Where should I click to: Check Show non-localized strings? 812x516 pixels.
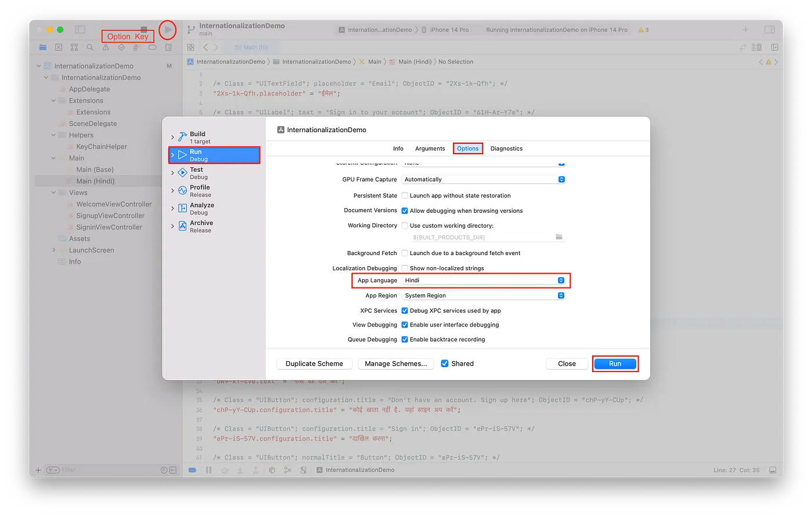tap(405, 268)
